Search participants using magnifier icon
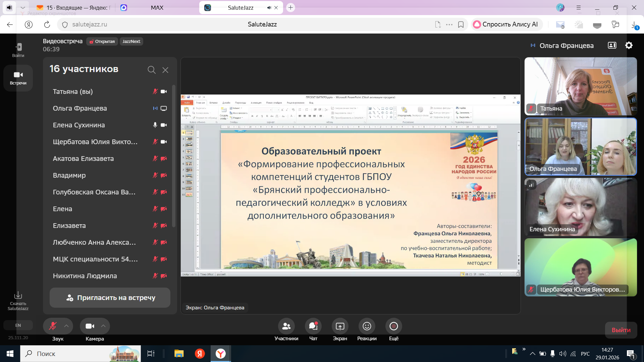 point(151,70)
